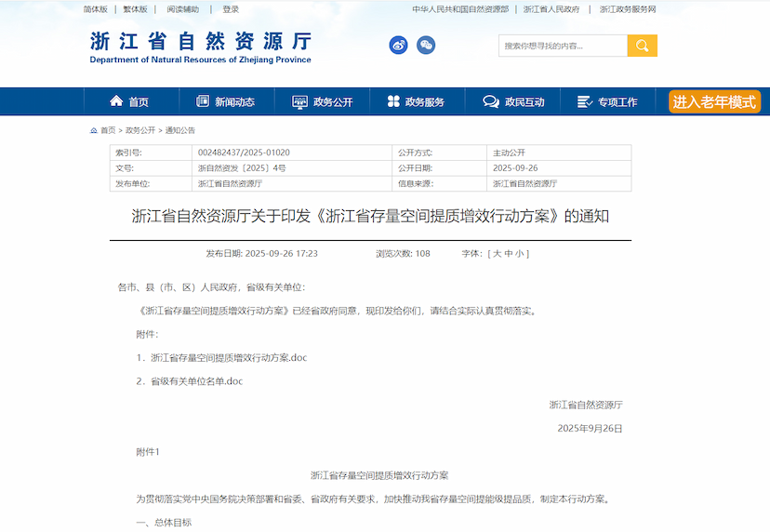Viewport: 770px width, 532px height.
Task: Set font size to 小 (small)
Action: [x=520, y=253]
